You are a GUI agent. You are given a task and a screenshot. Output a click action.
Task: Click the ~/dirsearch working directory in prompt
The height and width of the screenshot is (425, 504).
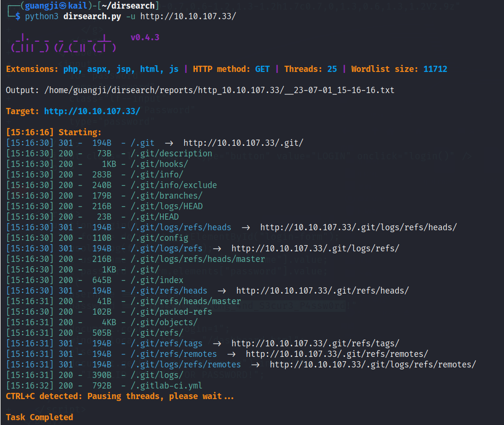point(128,6)
